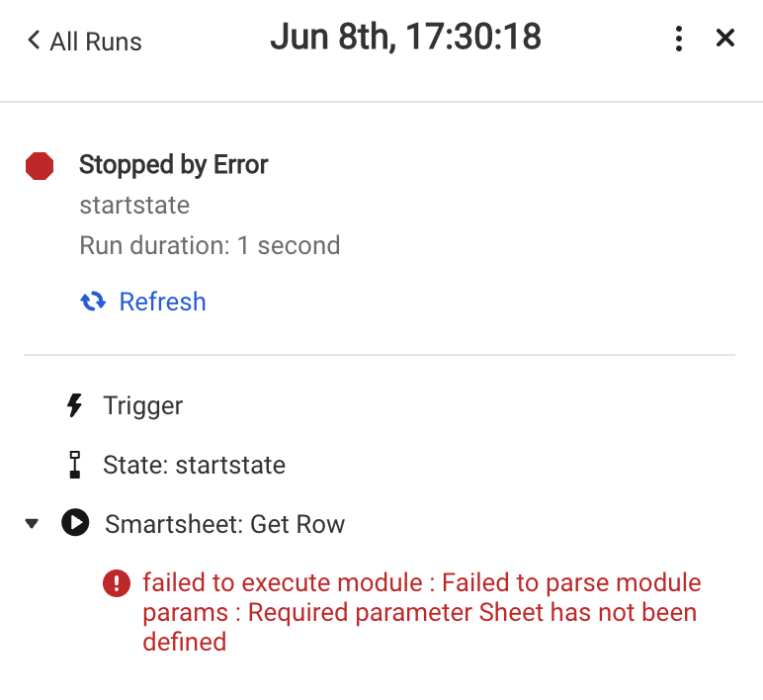763x700 pixels.
Task: Open the Trigger step
Action: coord(142,406)
